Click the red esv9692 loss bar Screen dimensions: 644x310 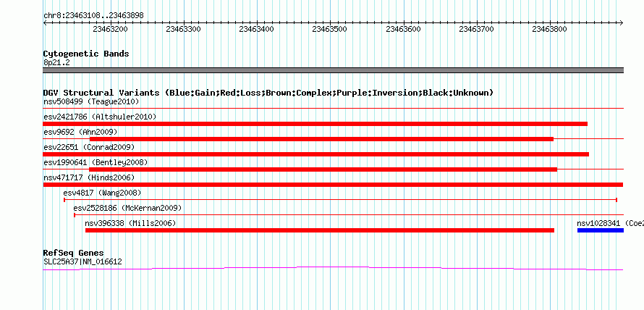coord(321,139)
